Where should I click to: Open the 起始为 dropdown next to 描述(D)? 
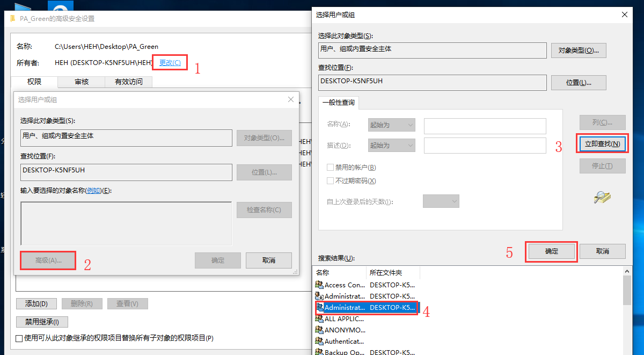pyautogui.click(x=392, y=146)
